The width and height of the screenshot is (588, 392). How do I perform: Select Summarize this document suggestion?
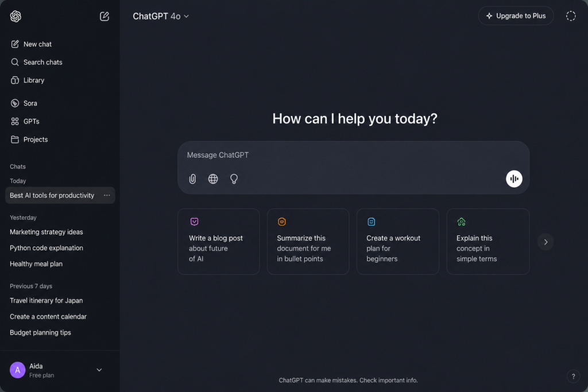click(x=308, y=242)
